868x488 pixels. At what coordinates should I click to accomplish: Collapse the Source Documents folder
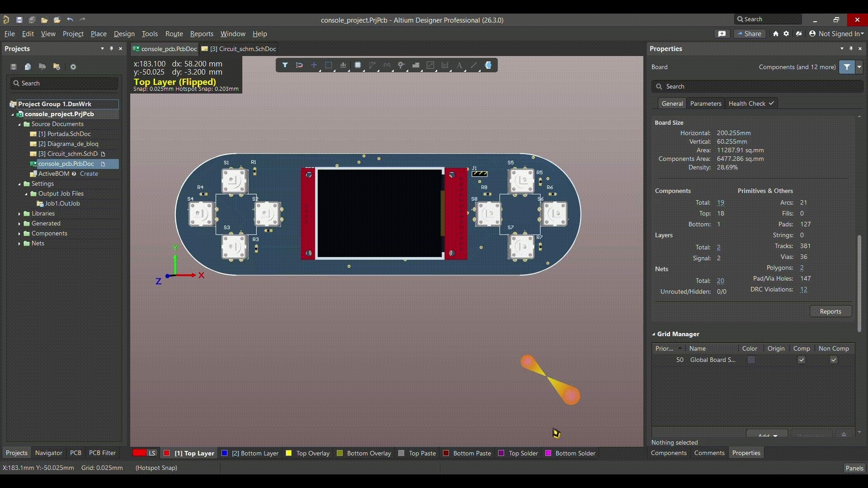pyautogui.click(x=19, y=124)
